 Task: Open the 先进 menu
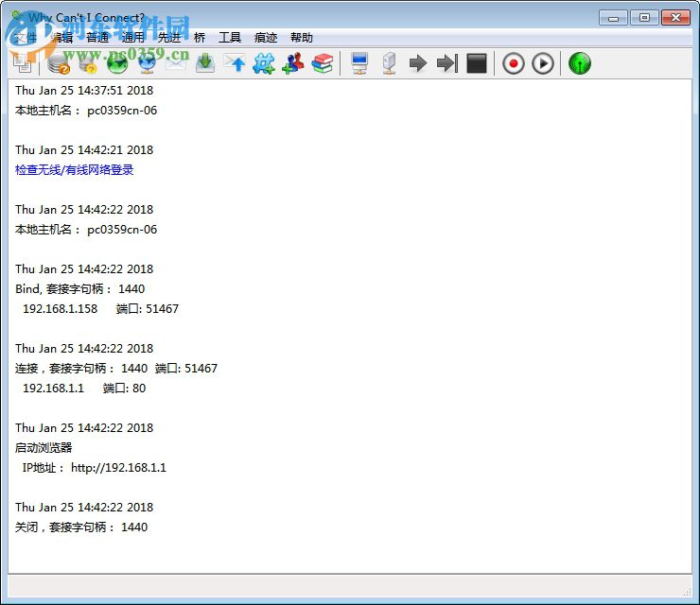tap(168, 38)
